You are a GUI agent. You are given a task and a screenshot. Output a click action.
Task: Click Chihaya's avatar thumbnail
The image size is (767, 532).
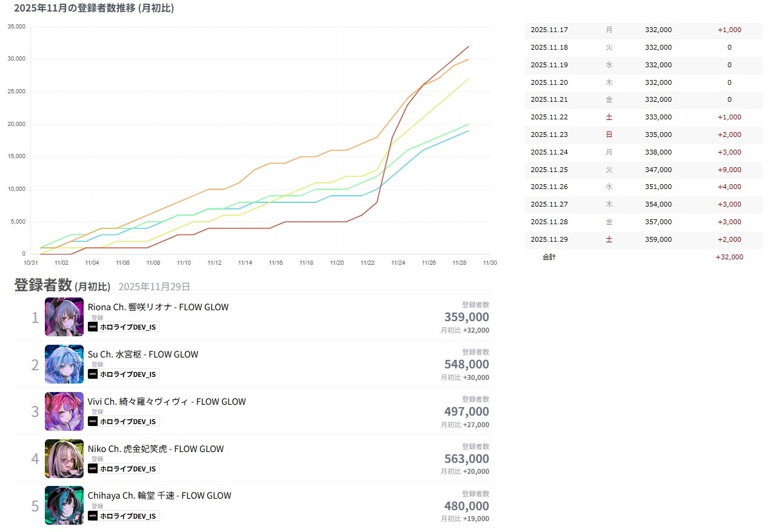pyautogui.click(x=64, y=505)
